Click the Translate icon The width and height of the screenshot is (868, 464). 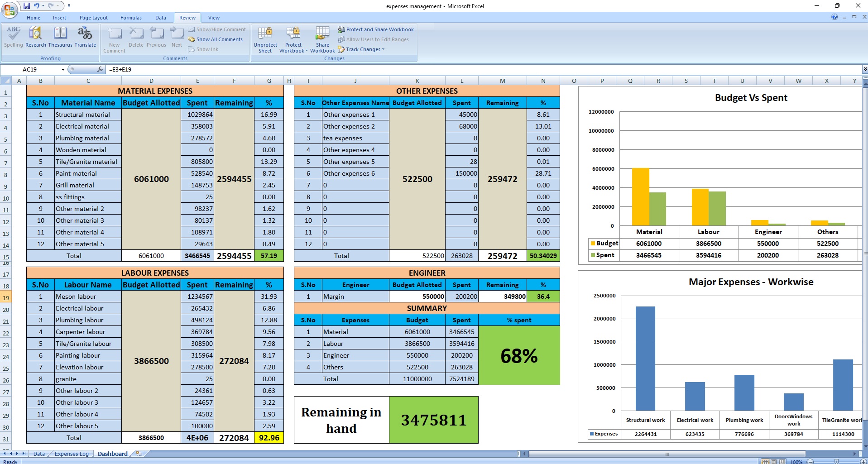tap(85, 37)
